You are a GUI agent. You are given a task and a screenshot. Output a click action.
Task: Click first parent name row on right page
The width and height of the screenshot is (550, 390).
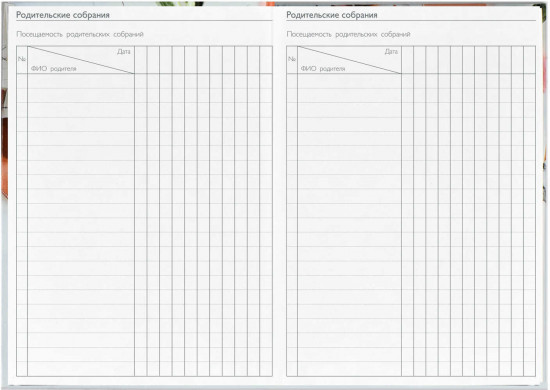pyautogui.click(x=349, y=81)
